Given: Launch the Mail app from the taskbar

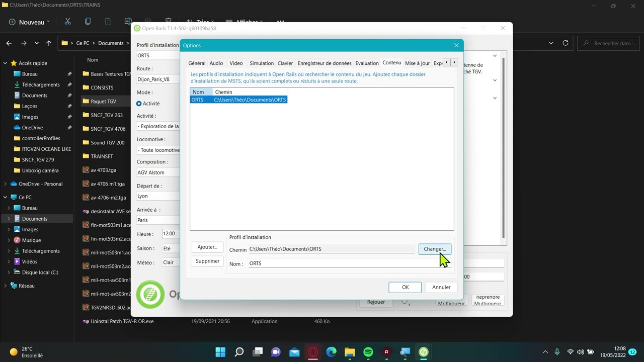Looking at the screenshot, I should pos(294,352).
